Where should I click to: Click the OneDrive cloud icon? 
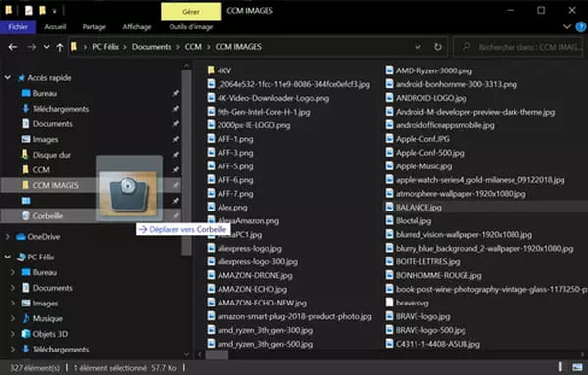pyautogui.click(x=21, y=237)
